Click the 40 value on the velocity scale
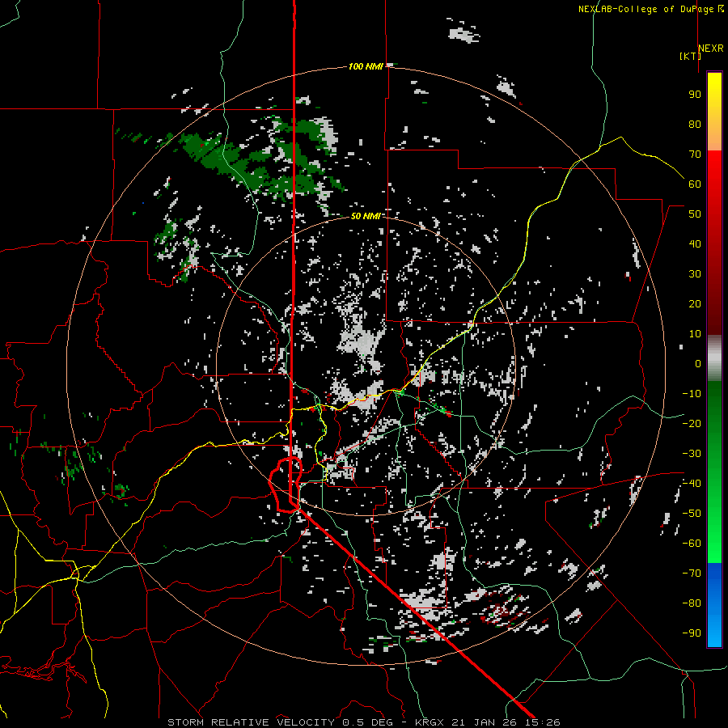This screenshot has height=728, width=728. (x=695, y=243)
